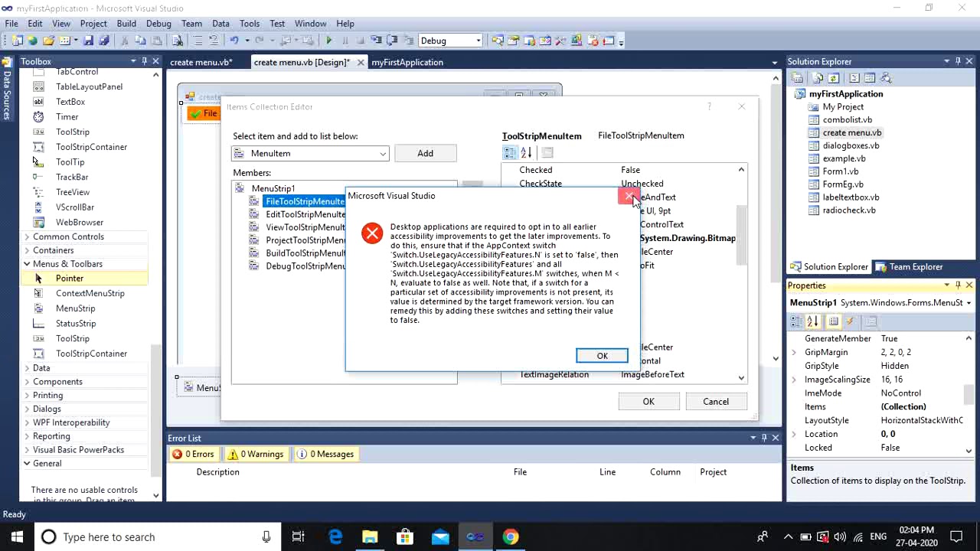Click the Windows Start button
Image resolution: width=980 pixels, height=551 pixels.
[17, 536]
